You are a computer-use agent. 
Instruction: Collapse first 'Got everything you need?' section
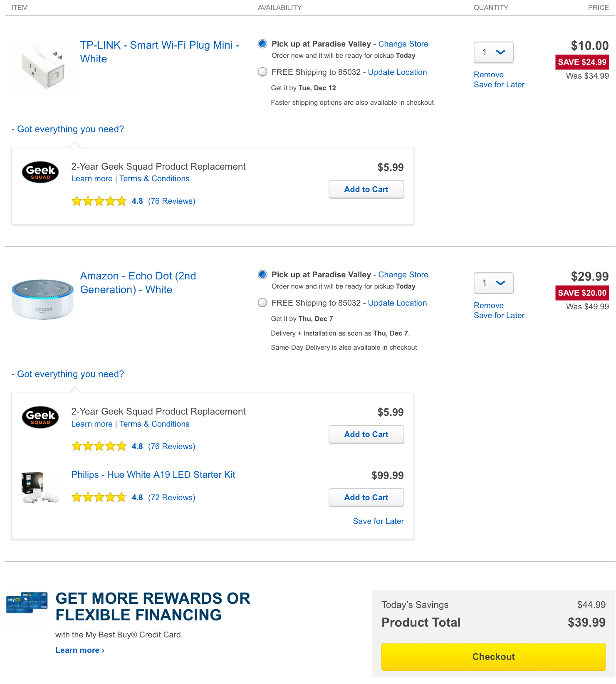(68, 129)
